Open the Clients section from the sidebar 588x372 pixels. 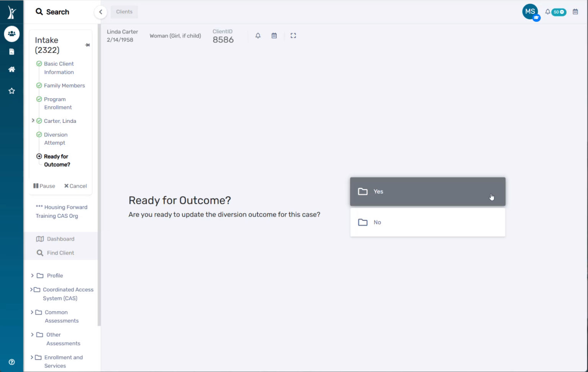coord(11,34)
